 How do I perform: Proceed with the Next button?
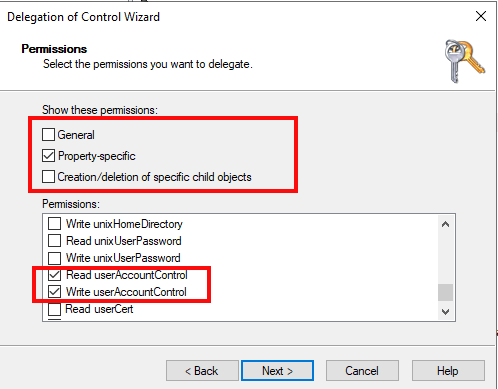click(277, 371)
